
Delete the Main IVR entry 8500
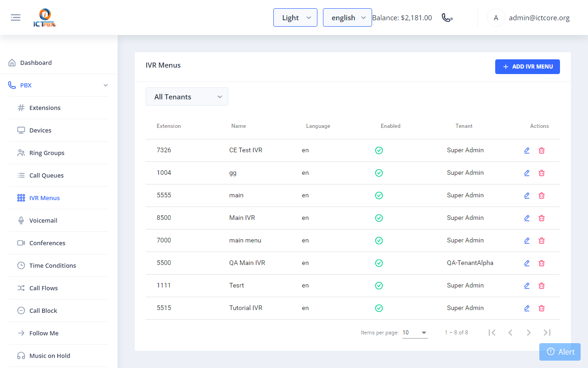[542, 218]
